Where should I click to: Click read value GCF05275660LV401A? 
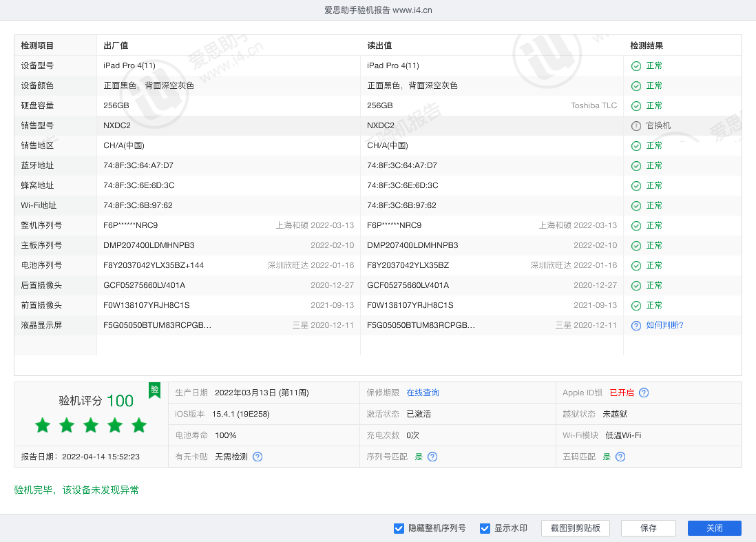[x=408, y=286]
